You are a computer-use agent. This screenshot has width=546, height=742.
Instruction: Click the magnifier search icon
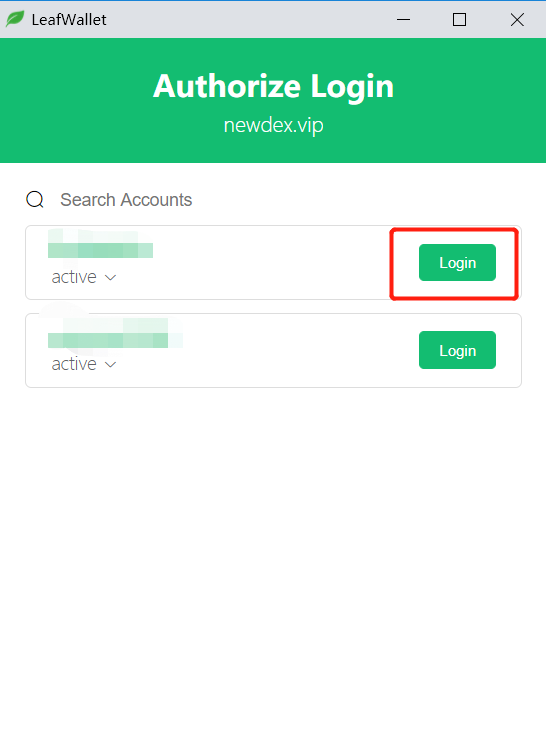(35, 200)
